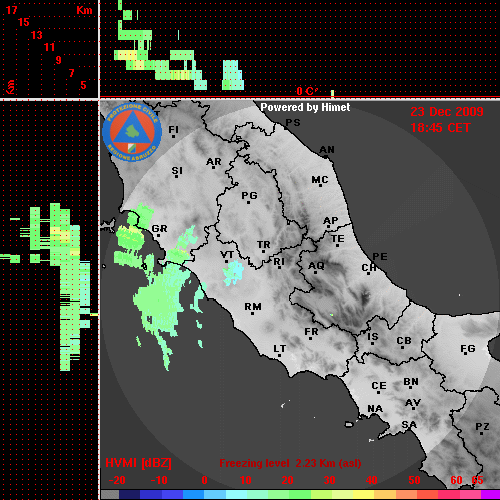The width and height of the screenshot is (500, 500).
Task: Click the '10' dBZ scale value
Action: pyautogui.click(x=246, y=480)
